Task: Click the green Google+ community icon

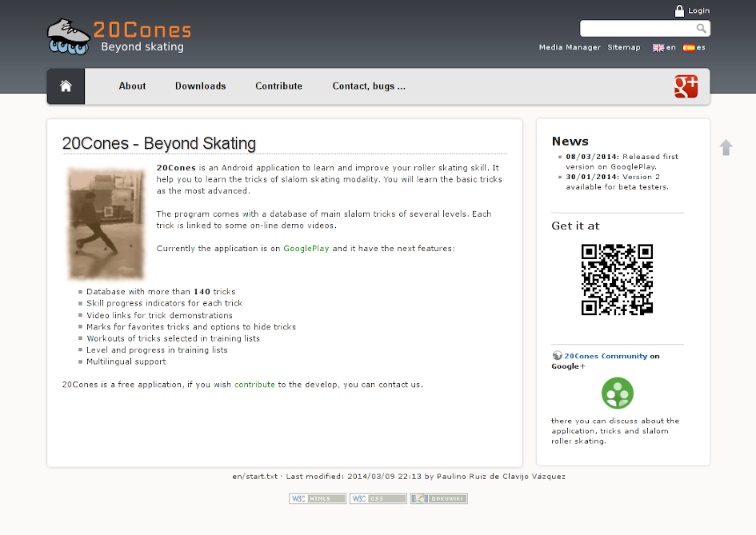Action: [617, 393]
